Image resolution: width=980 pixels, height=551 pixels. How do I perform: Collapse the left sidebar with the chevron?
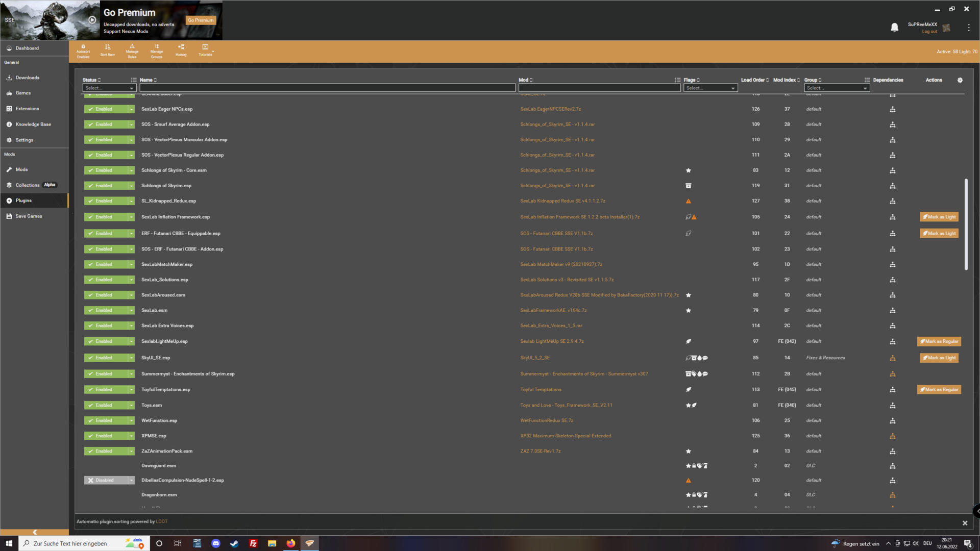[35, 532]
